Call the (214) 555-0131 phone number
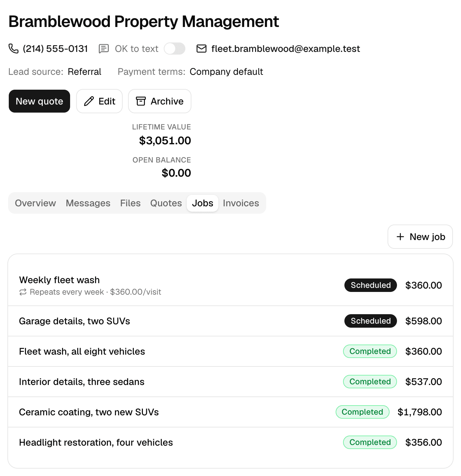Screen dimensions: 461x476 coord(55,49)
